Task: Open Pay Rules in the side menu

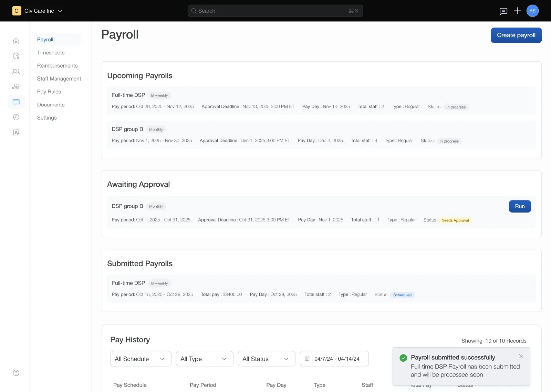Action: click(49, 92)
